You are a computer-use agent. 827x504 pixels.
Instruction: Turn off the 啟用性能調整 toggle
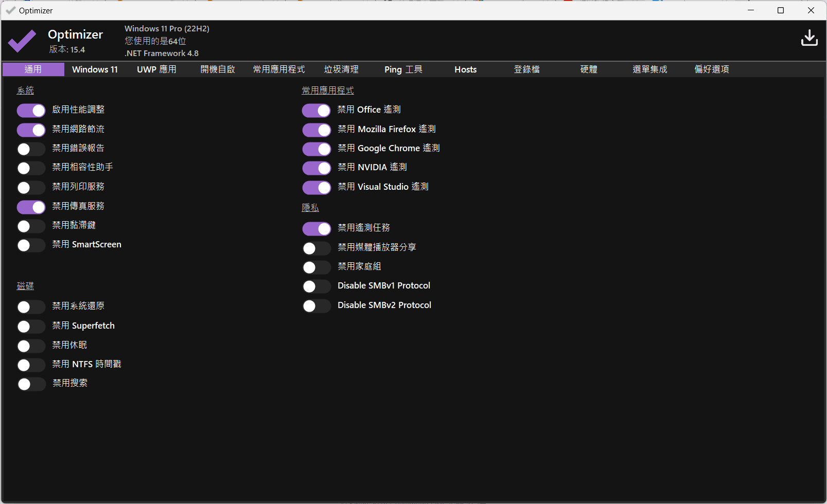[x=31, y=110]
